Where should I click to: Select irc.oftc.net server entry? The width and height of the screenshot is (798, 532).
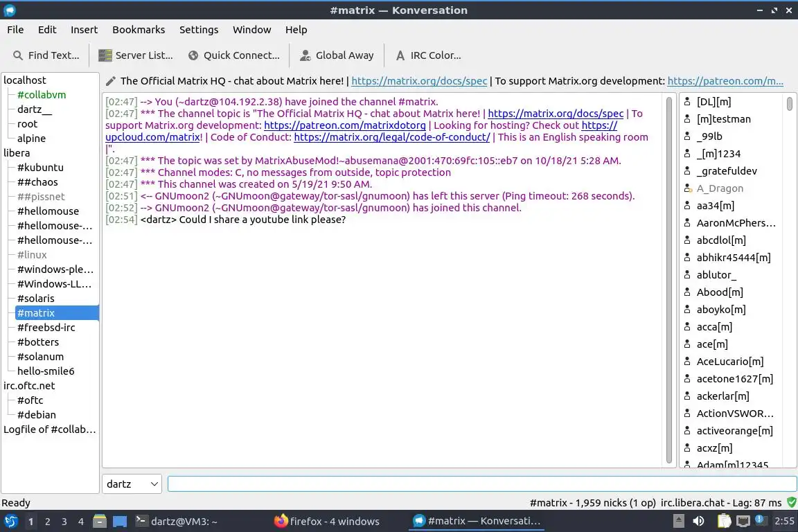(x=29, y=385)
